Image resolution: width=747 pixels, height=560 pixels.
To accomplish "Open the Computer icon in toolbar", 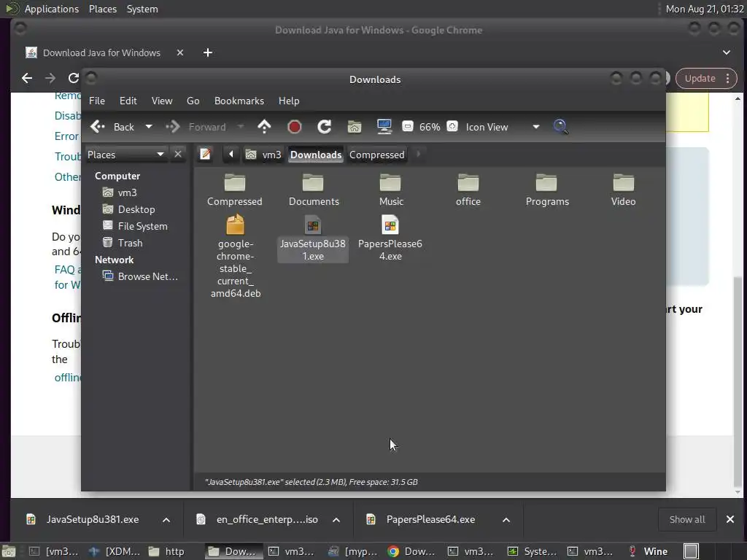I will click(384, 127).
